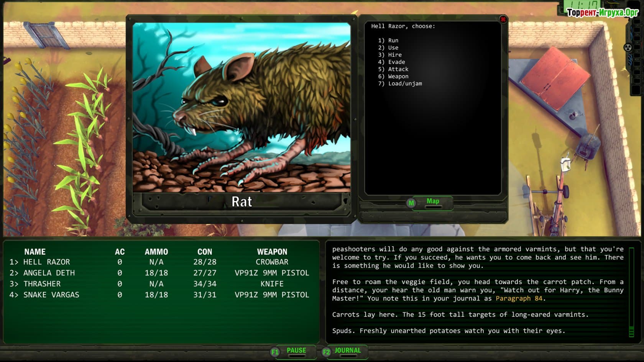Viewport: 644px width, 362px height.
Task: Select the Load/unjam option
Action: point(404,84)
